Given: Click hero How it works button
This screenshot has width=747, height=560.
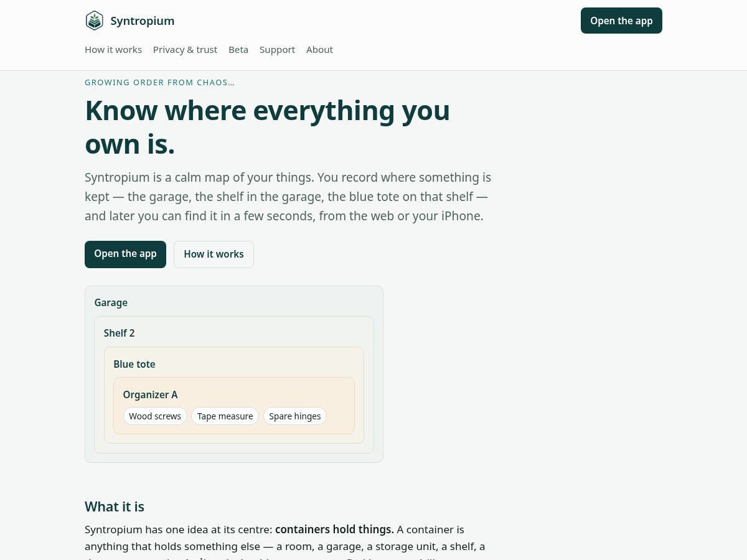Looking at the screenshot, I should (214, 254).
